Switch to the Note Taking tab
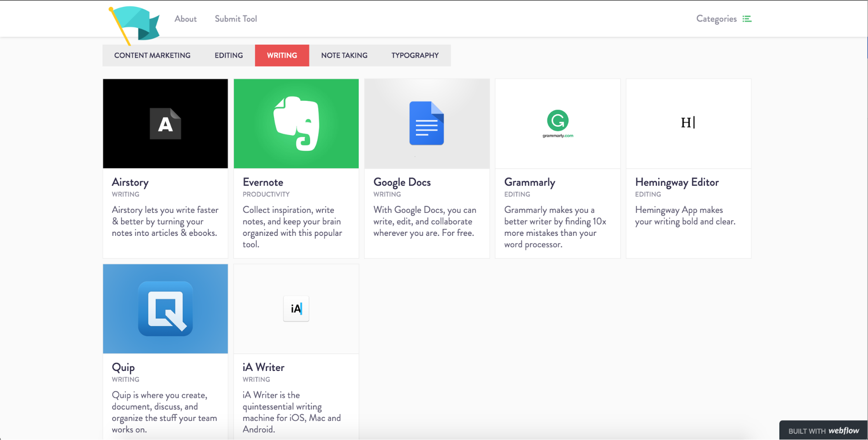Image resolution: width=868 pixels, height=440 pixels. pyautogui.click(x=344, y=56)
